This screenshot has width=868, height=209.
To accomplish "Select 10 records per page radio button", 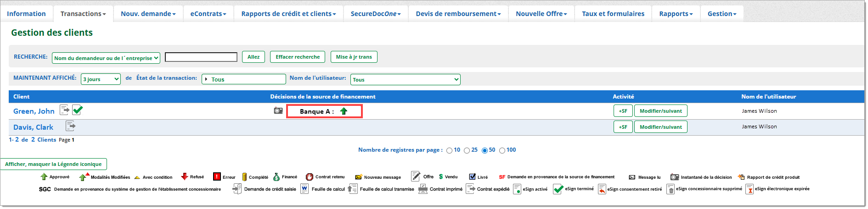I will pyautogui.click(x=449, y=150).
